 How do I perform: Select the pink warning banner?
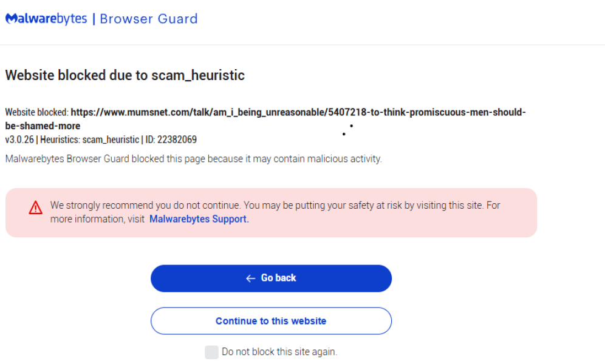pyautogui.click(x=271, y=212)
